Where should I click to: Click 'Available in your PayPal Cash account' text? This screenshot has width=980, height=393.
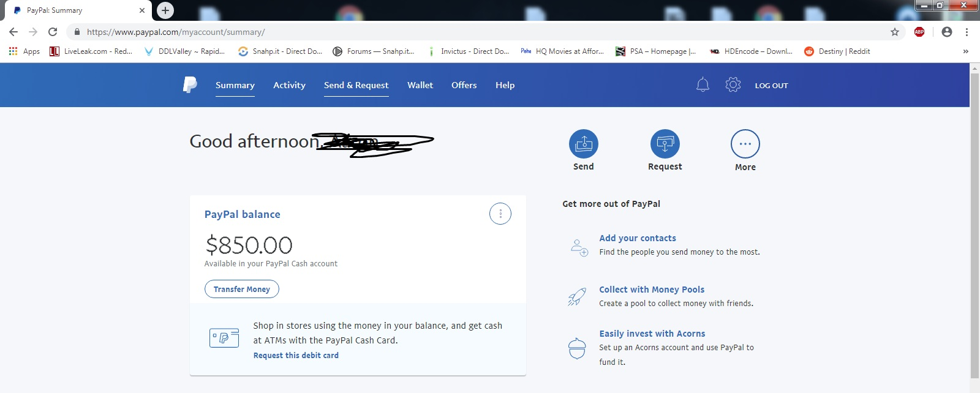click(271, 264)
